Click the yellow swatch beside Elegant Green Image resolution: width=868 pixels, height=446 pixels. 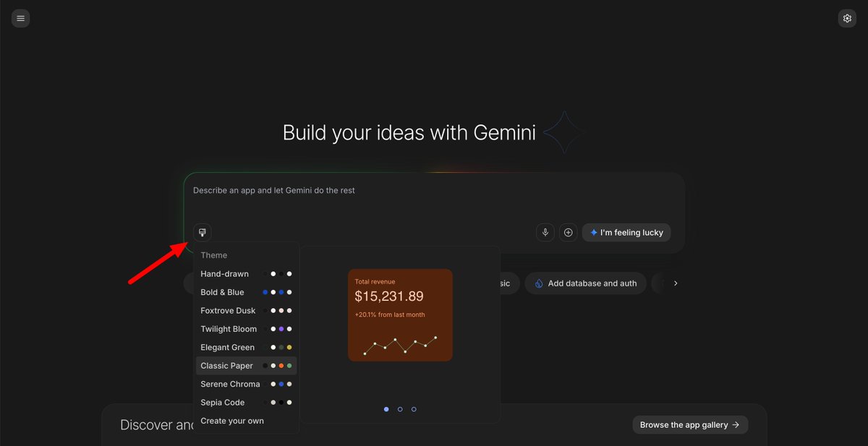(289, 348)
